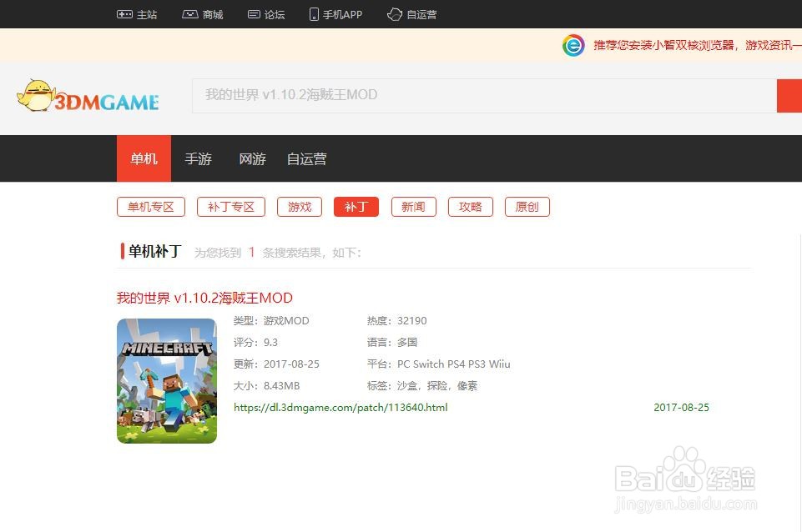Open the 商城 store icon
The image size is (802, 532).
pyautogui.click(x=190, y=14)
